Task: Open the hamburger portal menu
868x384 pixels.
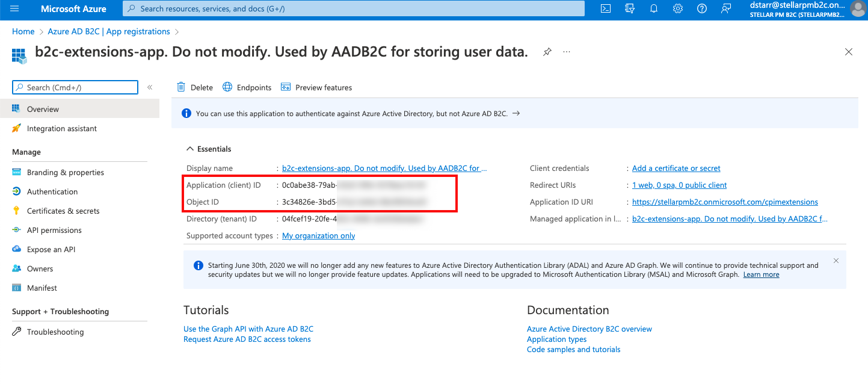Action: (14, 8)
